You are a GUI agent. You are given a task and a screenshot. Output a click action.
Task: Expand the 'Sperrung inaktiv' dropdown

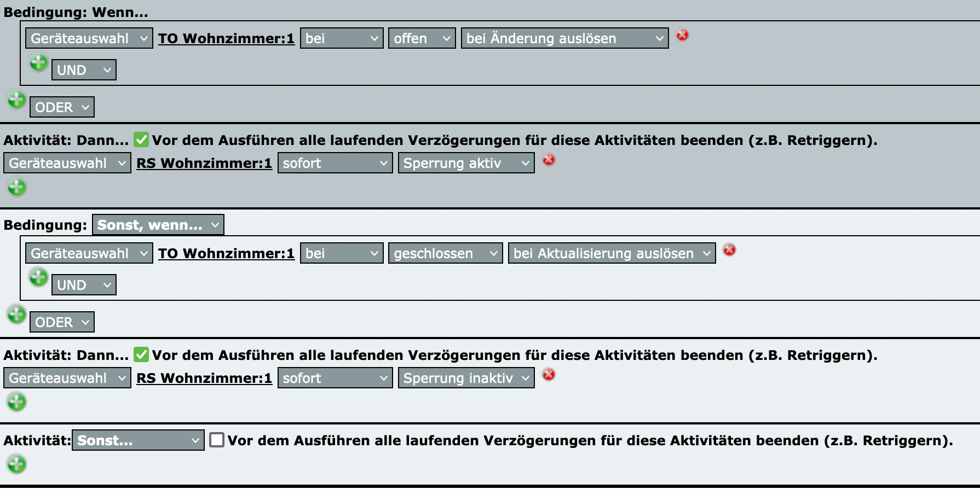pyautogui.click(x=466, y=378)
